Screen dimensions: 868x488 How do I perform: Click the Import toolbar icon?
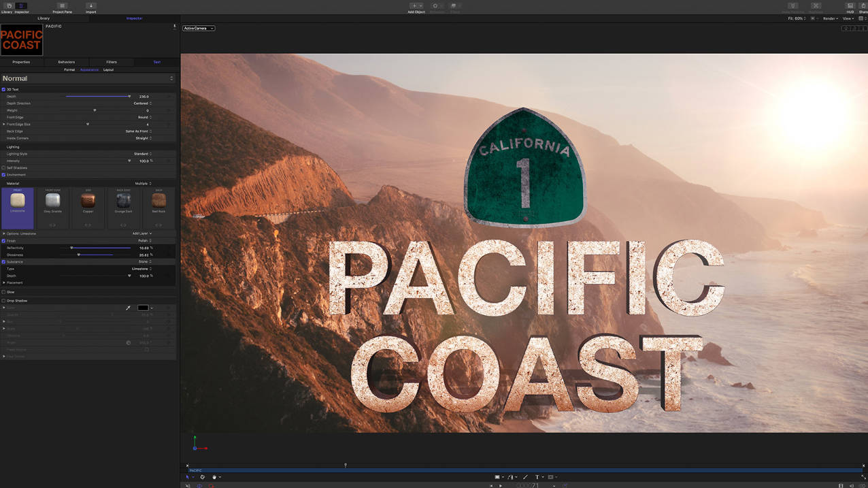[x=90, y=6]
